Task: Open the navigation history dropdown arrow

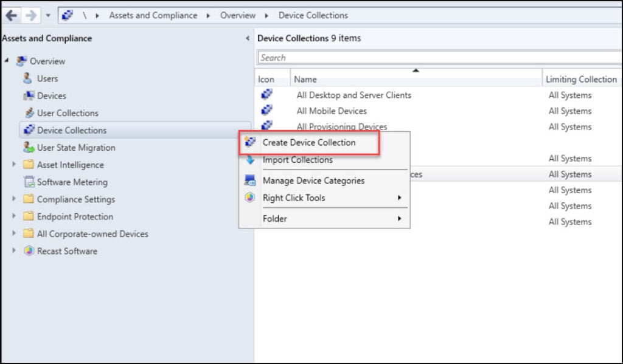Action: 48,16
